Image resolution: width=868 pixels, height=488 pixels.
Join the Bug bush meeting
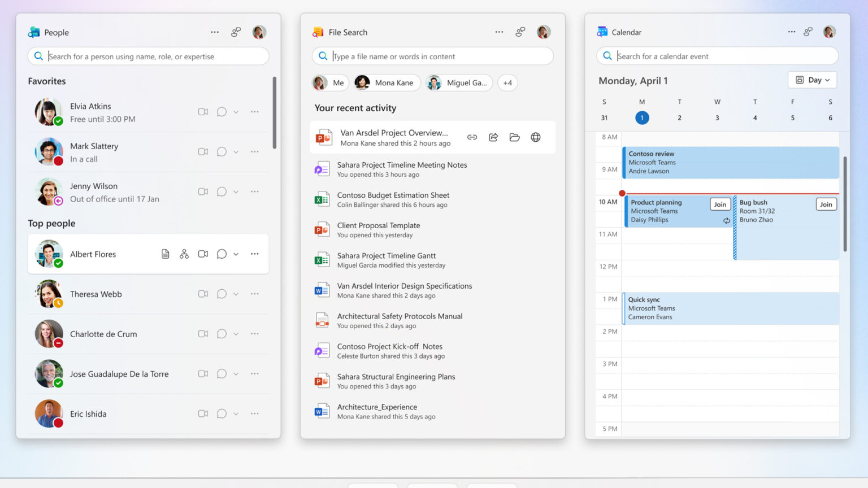point(826,204)
